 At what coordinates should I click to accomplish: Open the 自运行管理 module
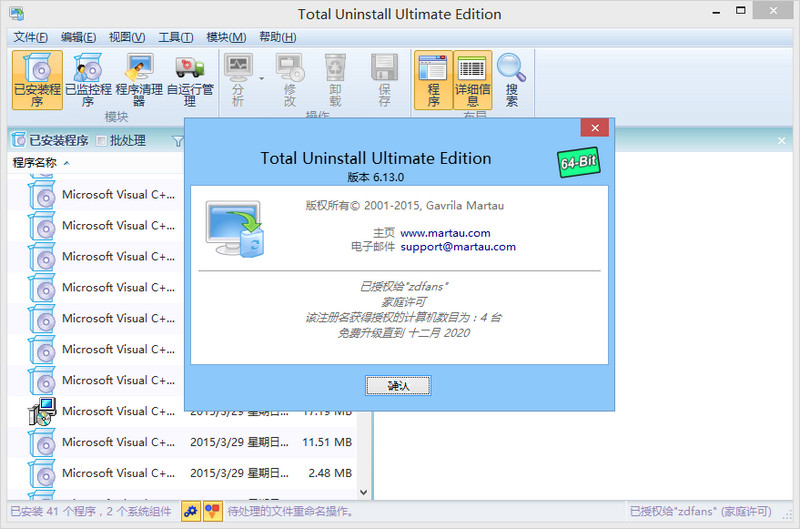click(190, 80)
